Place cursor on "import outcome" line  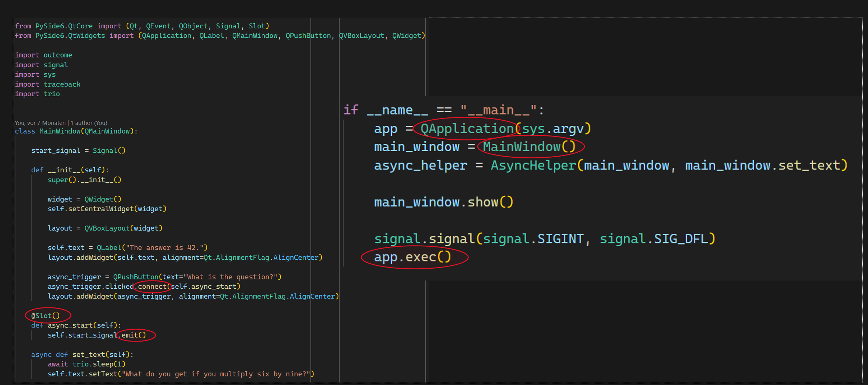pos(43,55)
